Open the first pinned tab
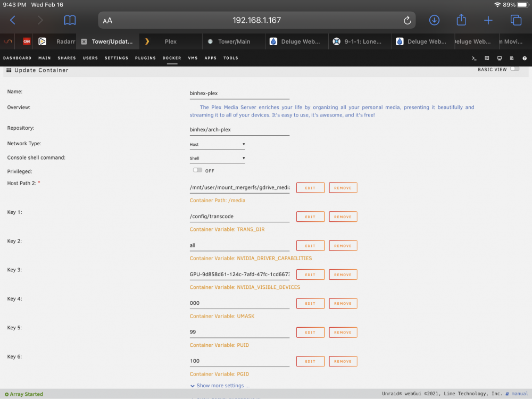532x399 pixels. tap(7, 41)
